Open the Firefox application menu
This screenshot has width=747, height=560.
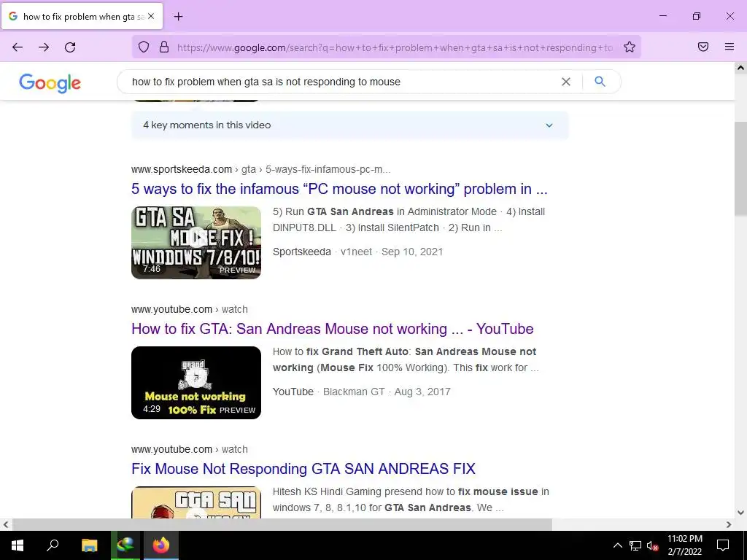tap(729, 47)
